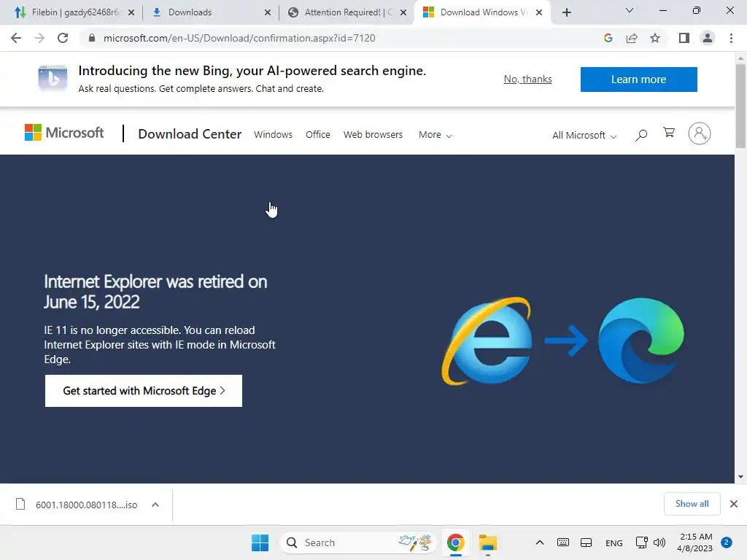Click the page vertical scrollbar thumb
Viewport: 747px width, 560px height.
point(740,106)
